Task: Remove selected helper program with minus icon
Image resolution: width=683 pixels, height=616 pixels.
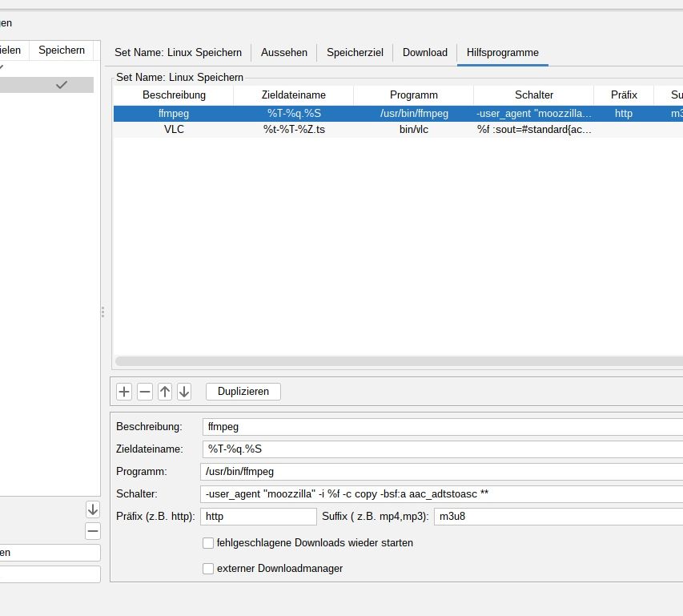Action: pos(145,392)
